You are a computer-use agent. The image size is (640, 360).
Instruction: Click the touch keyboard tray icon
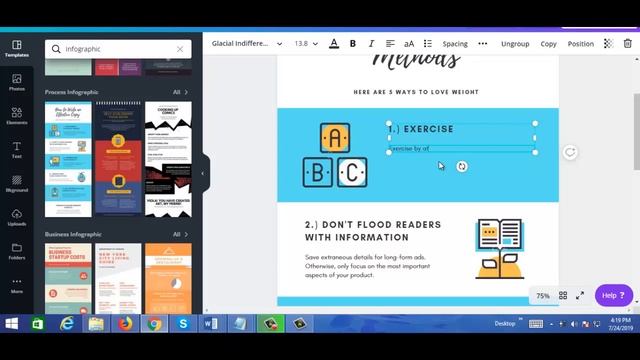536,324
